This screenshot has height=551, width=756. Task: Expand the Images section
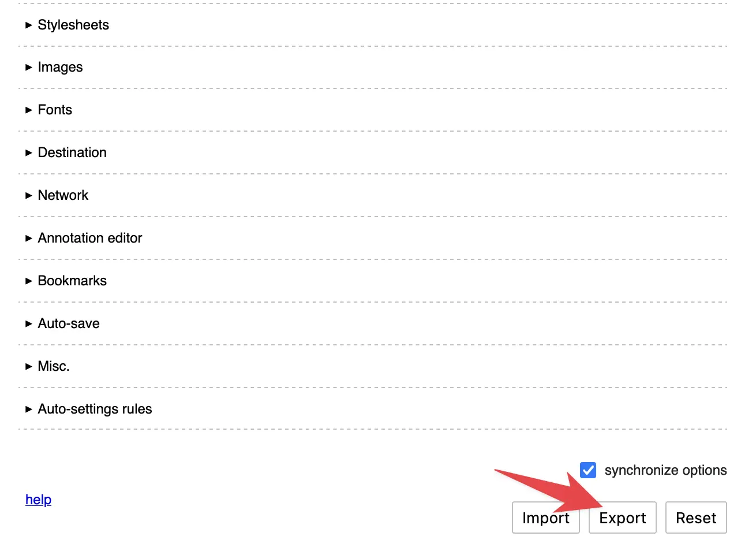click(x=60, y=68)
